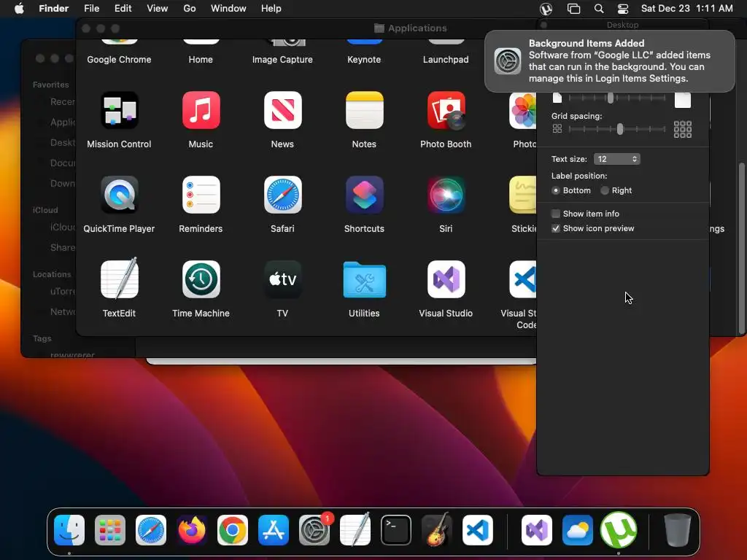Screen dimensions: 747x560
Task: Click the Photo Booth app icon
Action: (x=446, y=110)
